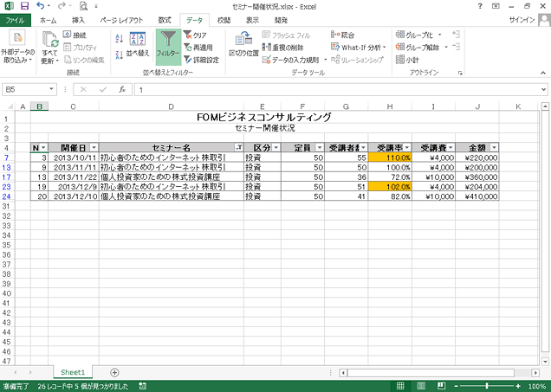This screenshot has width=551, height=392.
Task: Open the ファイル tab
Action: click(x=15, y=21)
